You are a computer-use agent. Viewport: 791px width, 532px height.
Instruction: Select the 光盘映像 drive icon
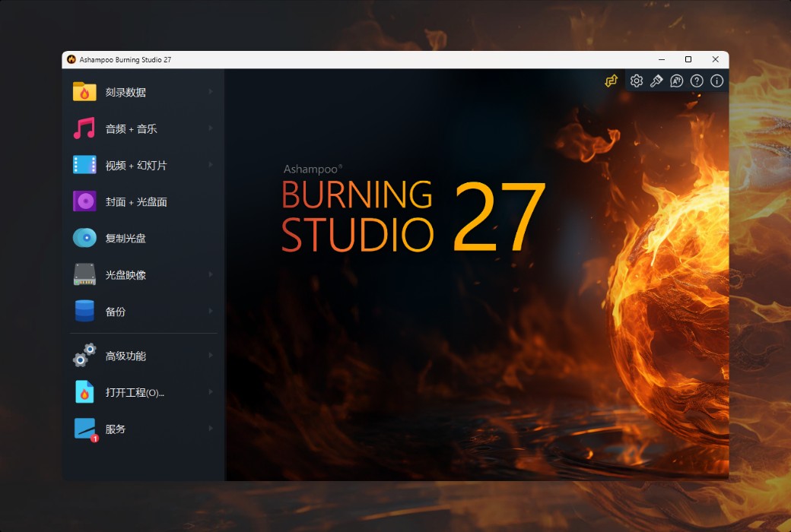[84, 274]
